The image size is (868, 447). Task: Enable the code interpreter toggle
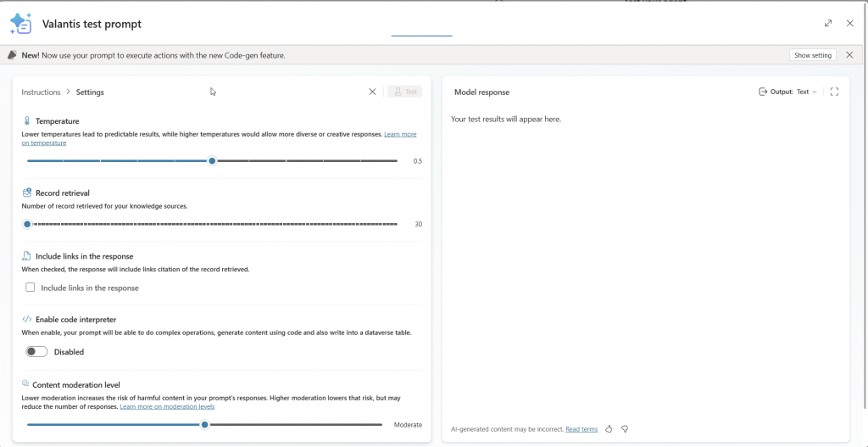pyautogui.click(x=36, y=352)
